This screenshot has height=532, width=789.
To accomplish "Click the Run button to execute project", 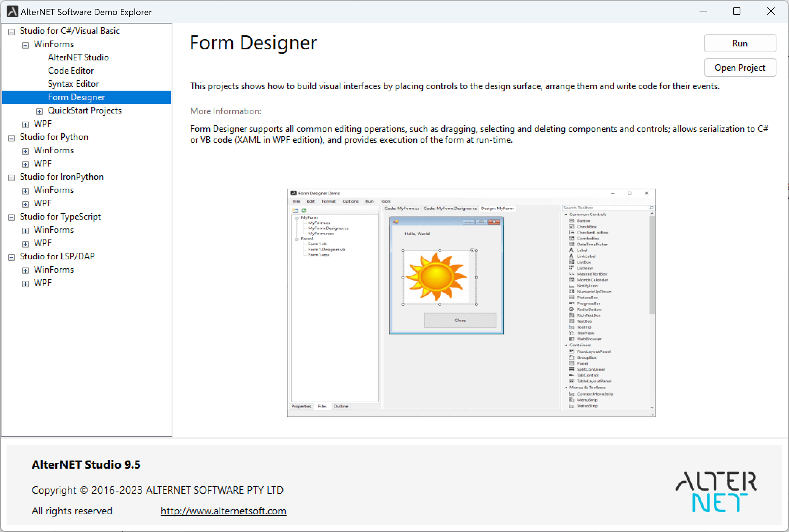I will pos(740,43).
